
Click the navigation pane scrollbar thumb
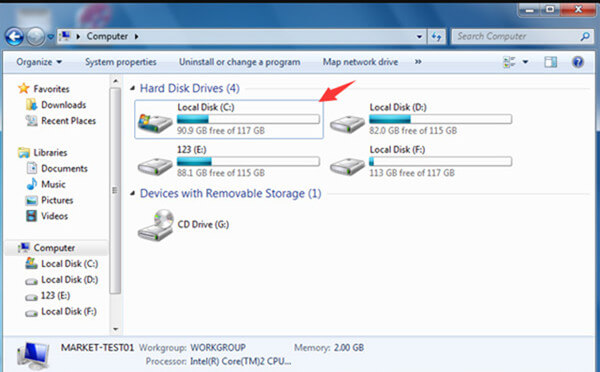pyautogui.click(x=115, y=191)
